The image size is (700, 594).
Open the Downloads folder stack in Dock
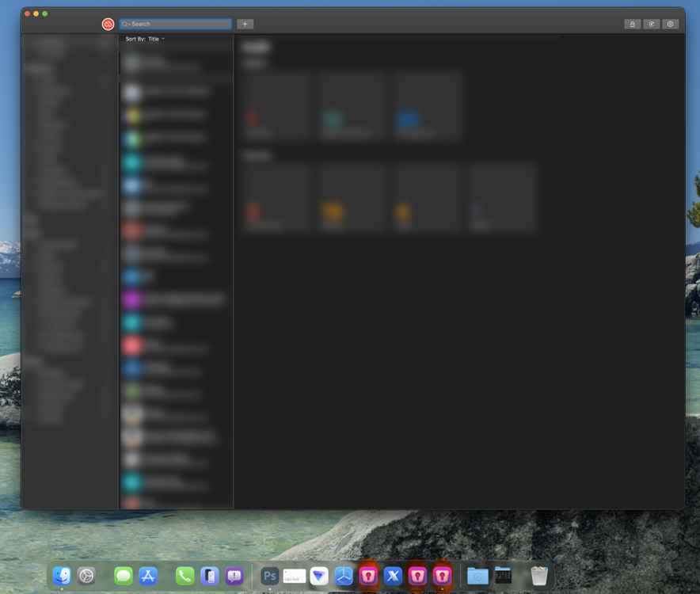[477, 576]
